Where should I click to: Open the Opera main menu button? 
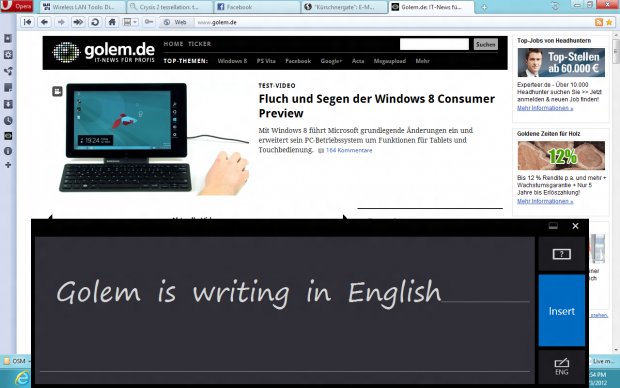[17, 6]
